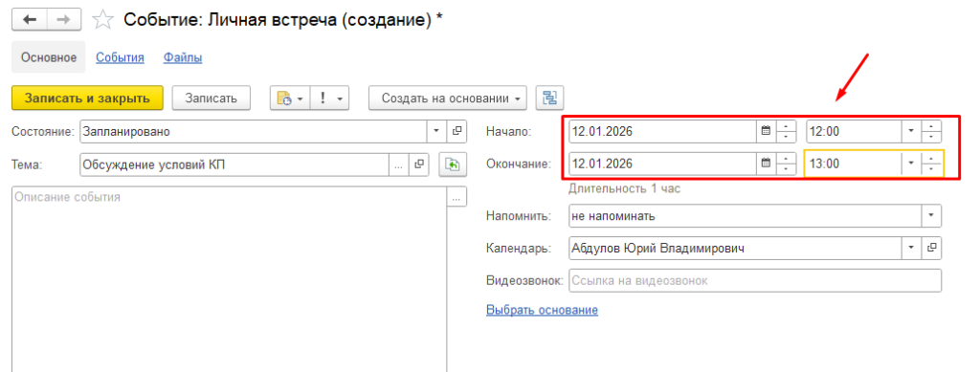The image size is (980, 372).
Task: Expand the Календарь dropdown arrow
Action: [x=911, y=249]
